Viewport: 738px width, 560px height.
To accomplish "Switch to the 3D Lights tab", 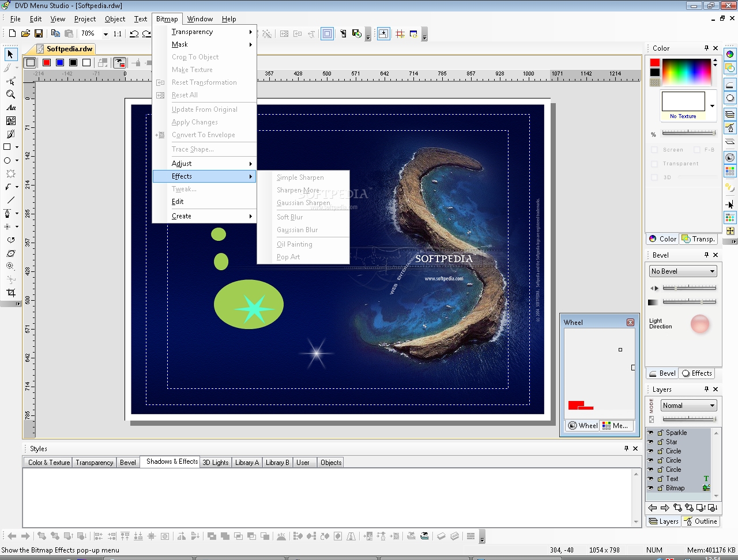I will 216,463.
